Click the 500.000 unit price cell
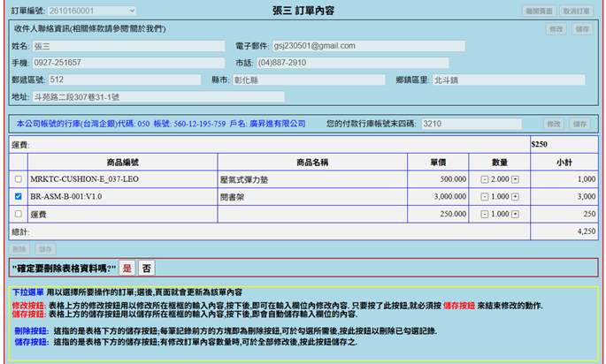 pos(438,179)
